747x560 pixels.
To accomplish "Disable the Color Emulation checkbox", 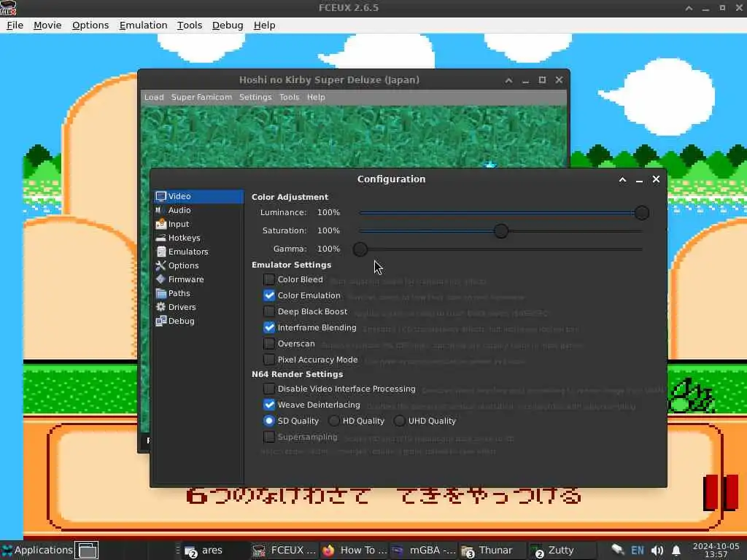I will (269, 296).
